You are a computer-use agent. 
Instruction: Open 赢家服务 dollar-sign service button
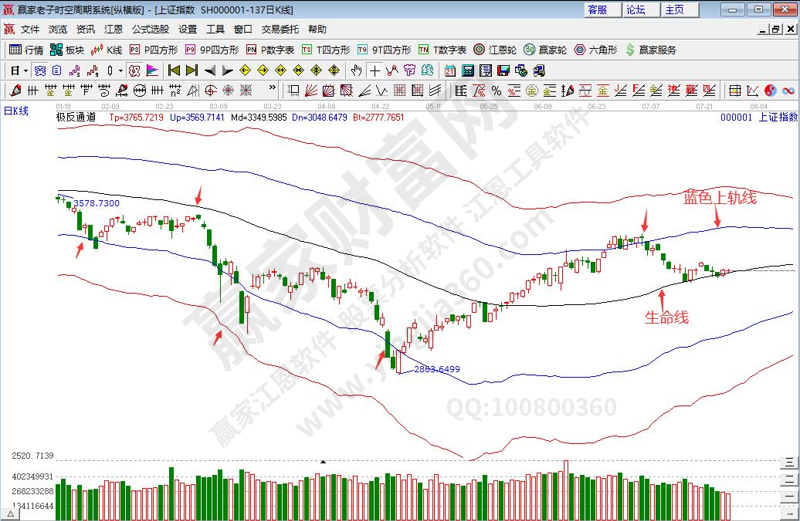click(649, 49)
